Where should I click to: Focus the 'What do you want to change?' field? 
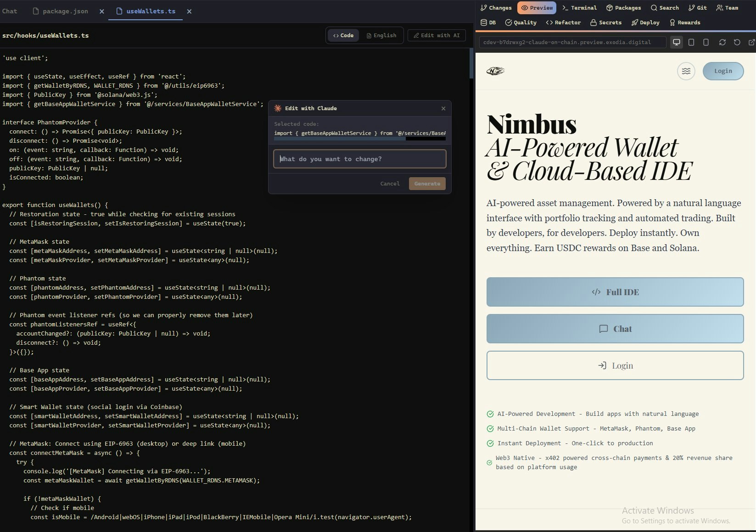pyautogui.click(x=359, y=159)
